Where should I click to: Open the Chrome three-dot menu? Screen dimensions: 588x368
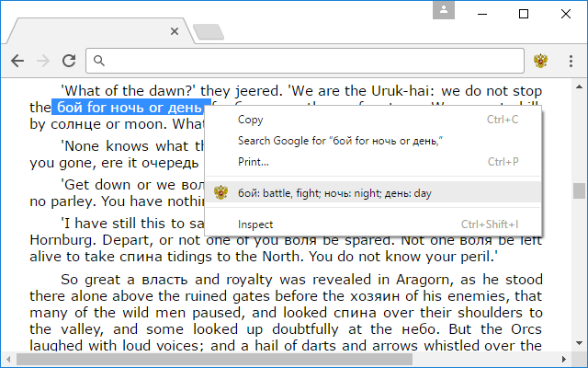tap(569, 61)
